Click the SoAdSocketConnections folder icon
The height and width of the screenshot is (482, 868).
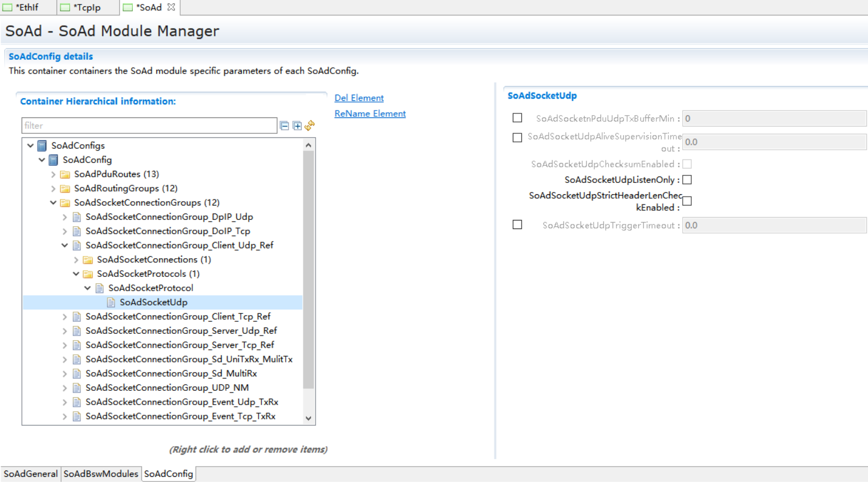tap(88, 260)
